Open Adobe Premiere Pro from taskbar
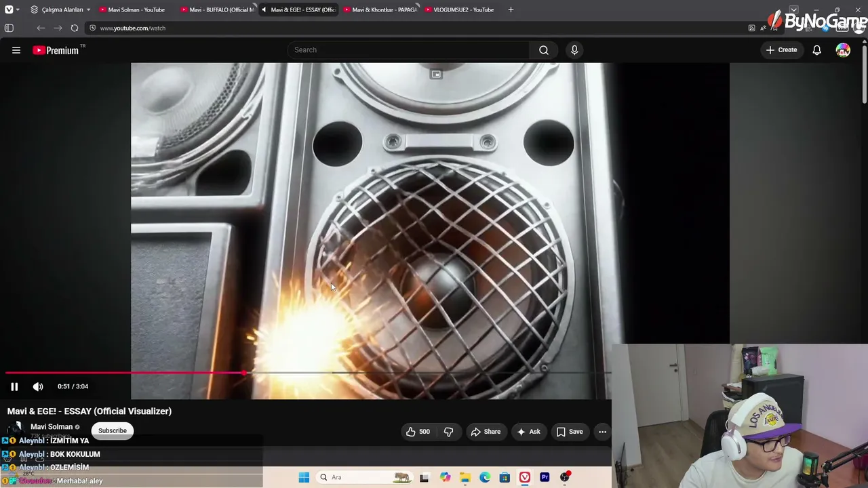This screenshot has width=868, height=488. point(545,477)
